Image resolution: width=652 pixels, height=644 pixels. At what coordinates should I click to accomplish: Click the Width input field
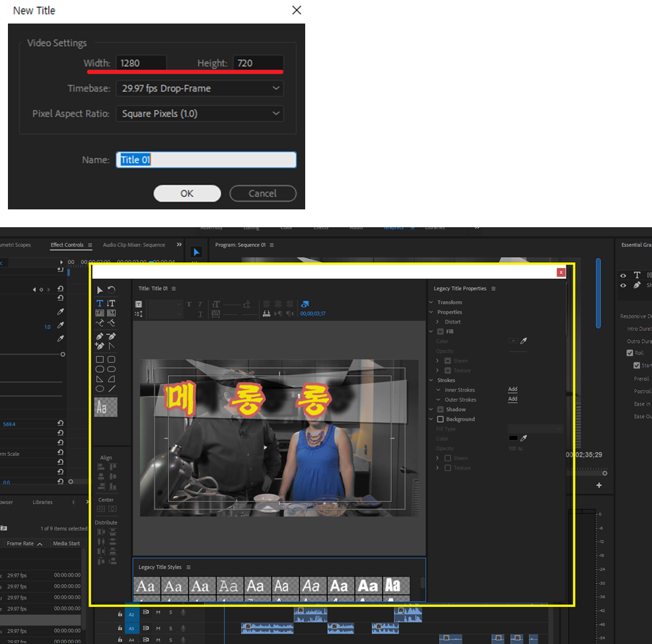point(141,63)
